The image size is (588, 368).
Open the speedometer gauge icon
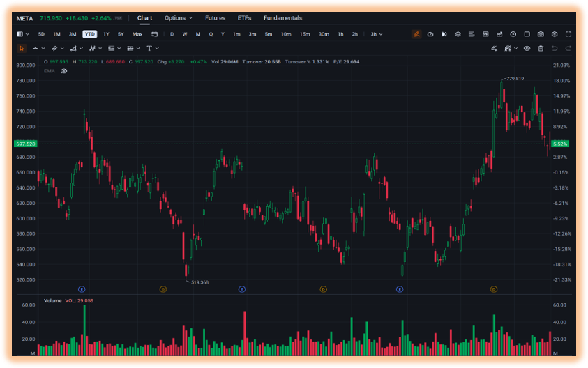[430, 34]
